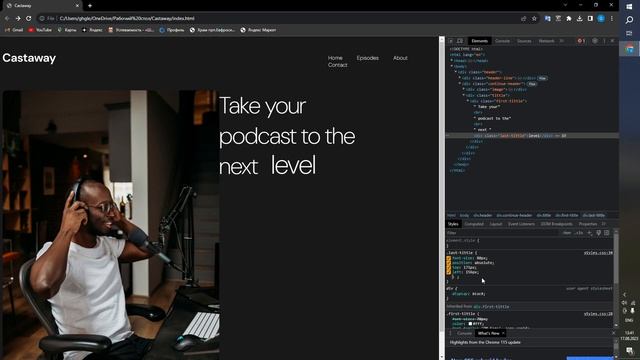
Task: Open the Layout tab
Action: 496,224
